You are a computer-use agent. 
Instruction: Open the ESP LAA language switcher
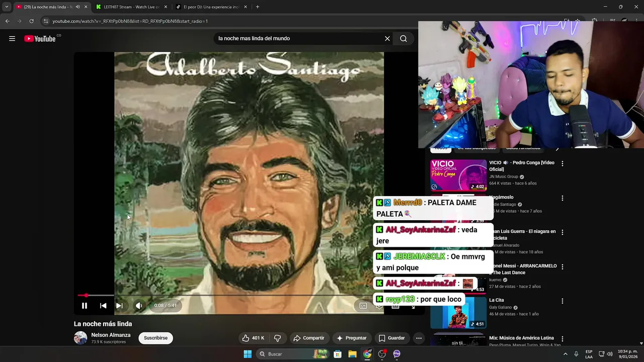point(589,354)
